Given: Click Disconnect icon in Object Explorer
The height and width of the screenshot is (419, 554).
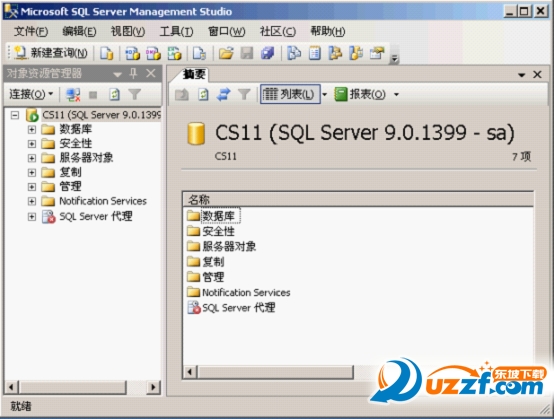Looking at the screenshot, I should (73, 95).
